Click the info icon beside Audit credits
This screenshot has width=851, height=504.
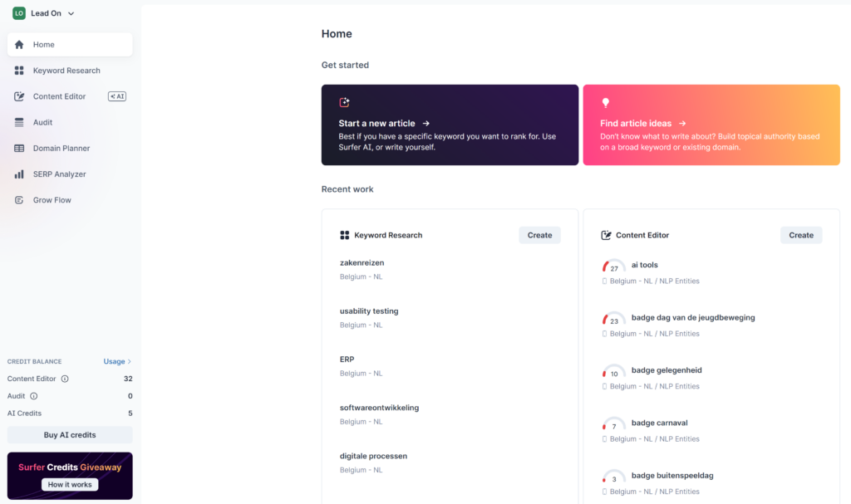click(x=33, y=396)
